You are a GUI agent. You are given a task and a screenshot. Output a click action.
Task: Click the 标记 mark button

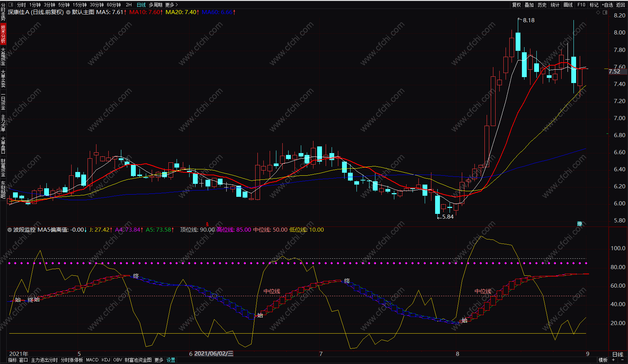click(594, 5)
